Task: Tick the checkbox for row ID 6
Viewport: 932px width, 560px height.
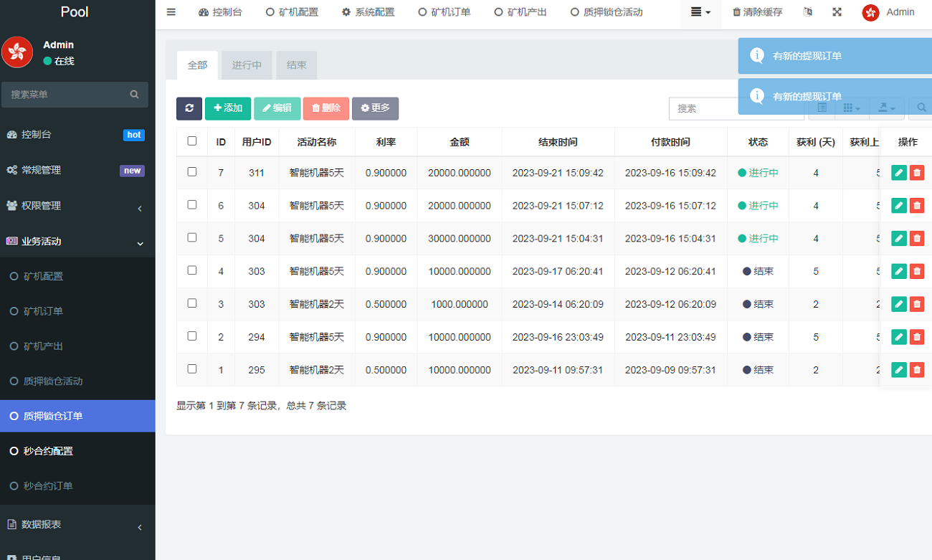Action: (x=192, y=205)
